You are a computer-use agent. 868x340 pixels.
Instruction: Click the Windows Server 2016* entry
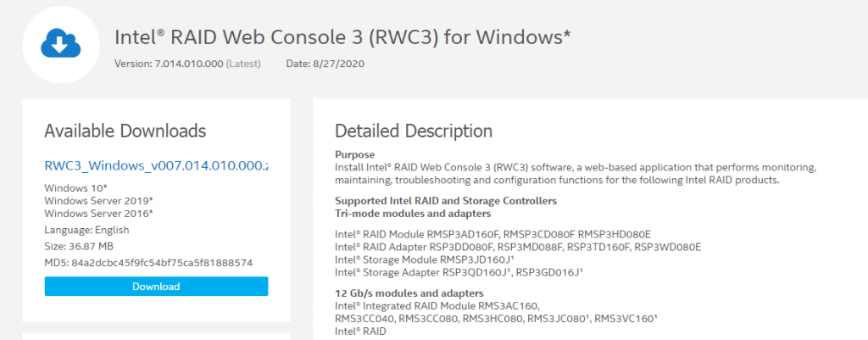click(98, 213)
